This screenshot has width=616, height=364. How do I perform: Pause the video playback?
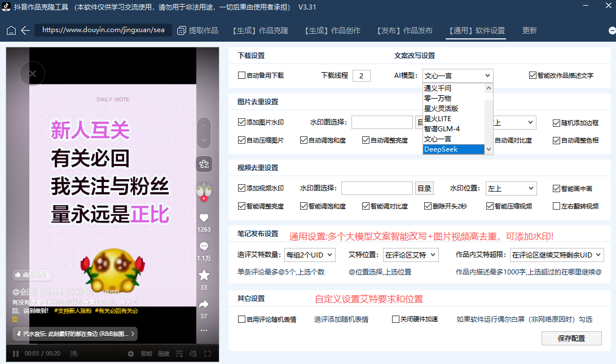tap(16, 354)
